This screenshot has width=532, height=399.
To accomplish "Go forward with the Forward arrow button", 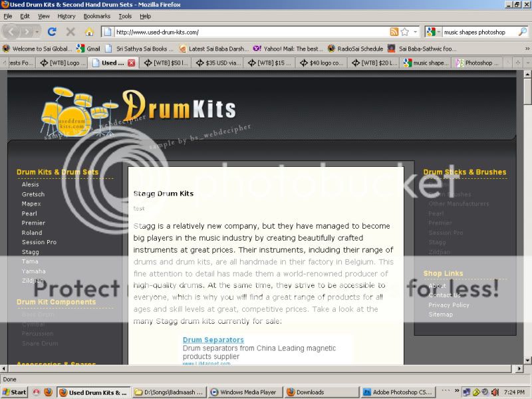I will point(26,32).
